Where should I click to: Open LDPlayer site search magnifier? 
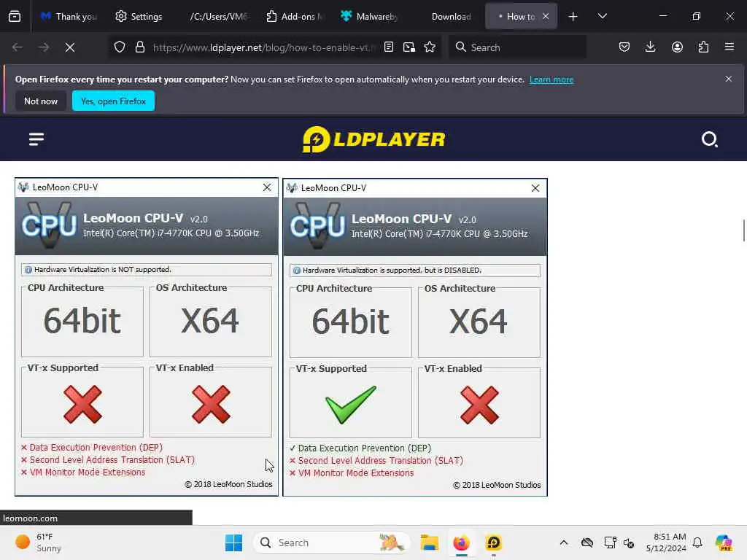pos(709,139)
